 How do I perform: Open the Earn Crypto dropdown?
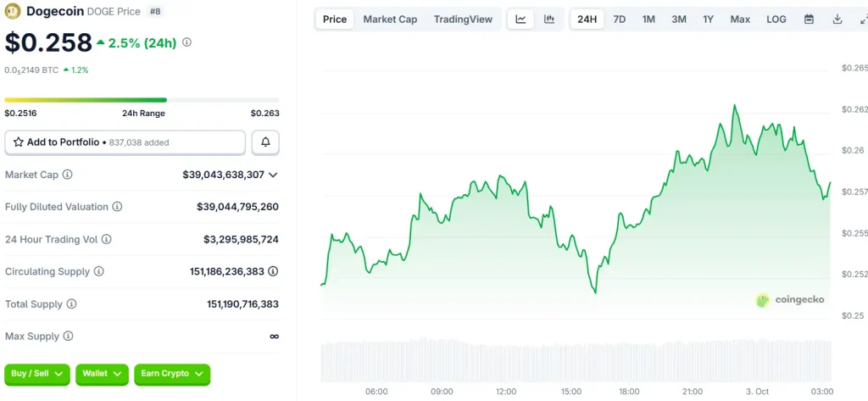(x=172, y=374)
